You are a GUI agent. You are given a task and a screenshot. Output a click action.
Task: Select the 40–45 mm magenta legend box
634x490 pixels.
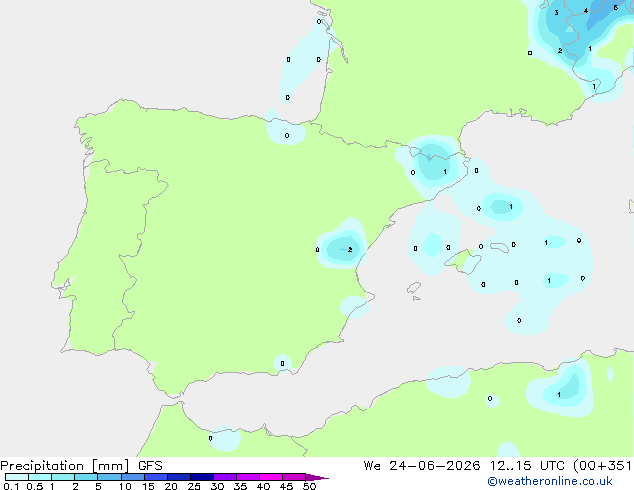pyautogui.click(x=271, y=477)
